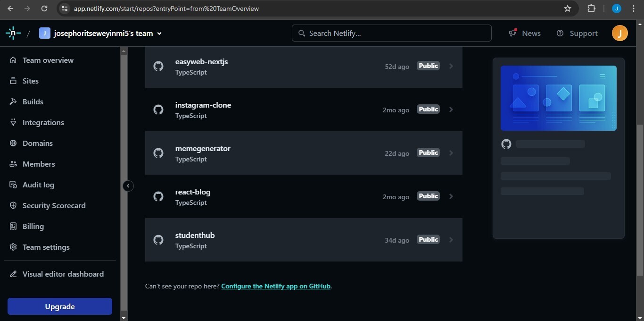Click the GitHub icon beside easyweb-nextjs
Screen dimensions: 644x321
click(158, 66)
